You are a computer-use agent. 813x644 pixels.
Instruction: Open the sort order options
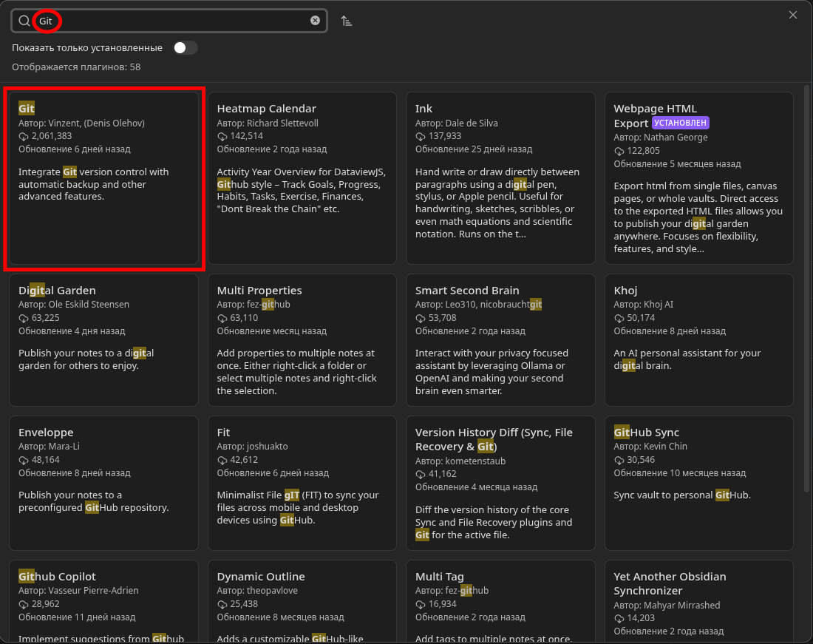point(347,21)
